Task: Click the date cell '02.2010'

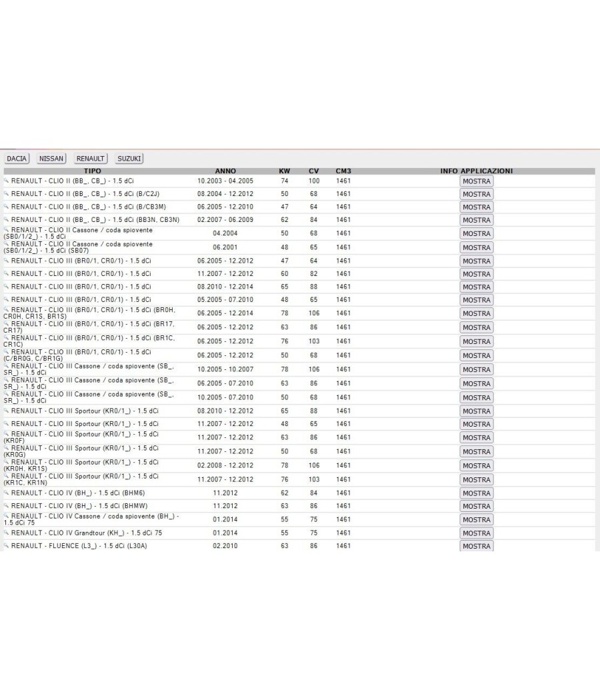Action: [225, 545]
